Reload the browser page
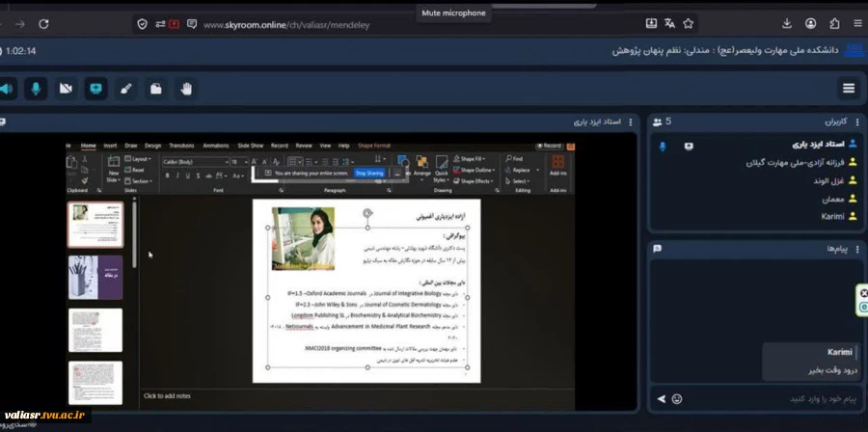The width and height of the screenshot is (868, 432). pyautogui.click(x=43, y=24)
